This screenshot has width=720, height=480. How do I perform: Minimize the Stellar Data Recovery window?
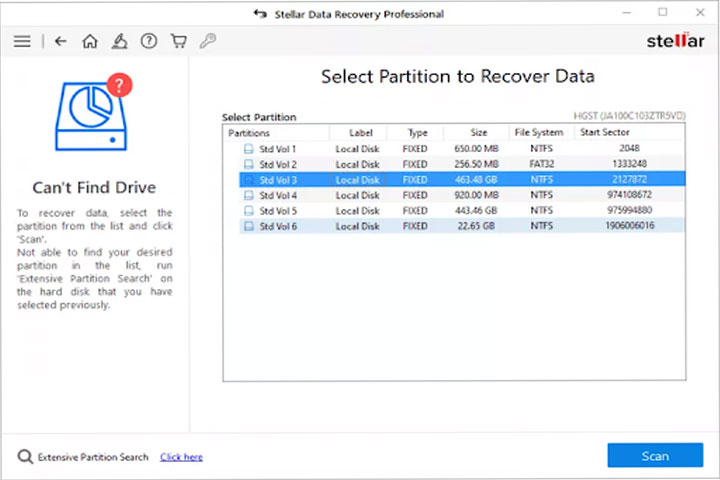pyautogui.click(x=626, y=13)
